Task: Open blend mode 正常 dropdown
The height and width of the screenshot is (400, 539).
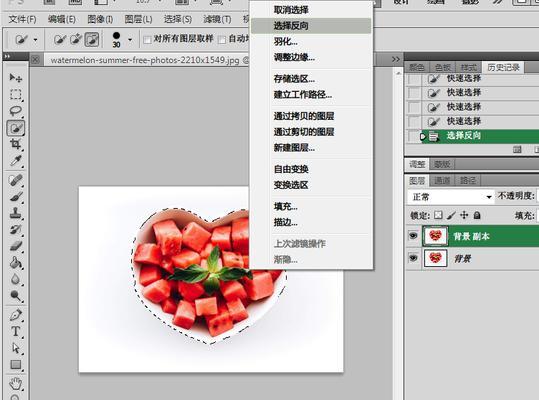Action: point(451,197)
